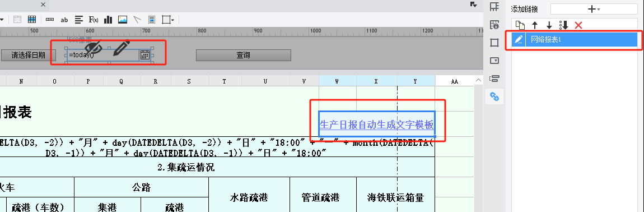The image size is (644, 212).
Task: Click the '海铁联运箱量' cell
Action: coord(395,197)
